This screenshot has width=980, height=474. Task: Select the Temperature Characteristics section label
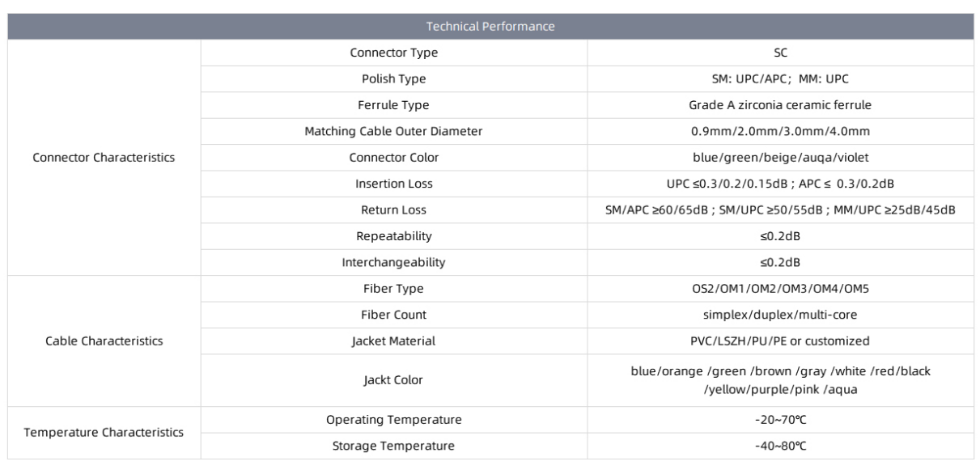click(104, 433)
